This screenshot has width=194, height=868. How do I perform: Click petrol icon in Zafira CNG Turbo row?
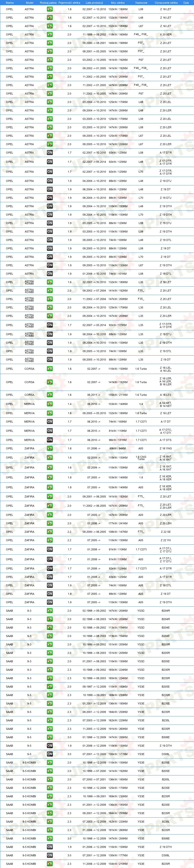click(50, 458)
